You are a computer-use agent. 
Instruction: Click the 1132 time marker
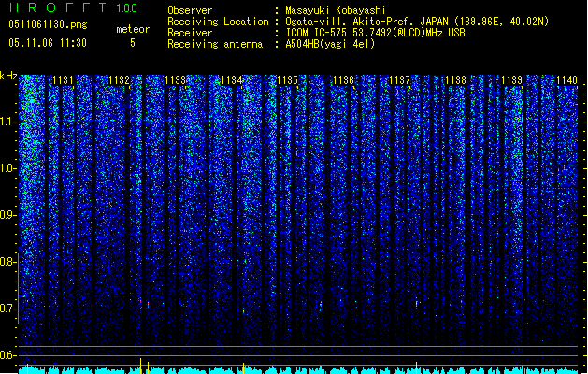[119, 79]
